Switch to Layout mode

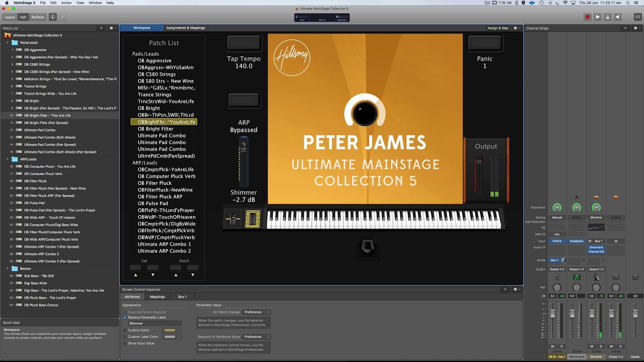10,17
